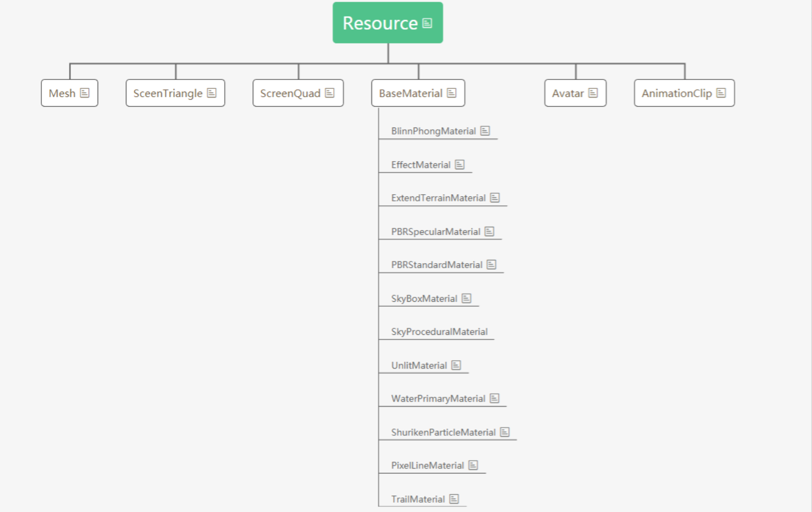Select the ScreenQuad node label
Screen dimensions: 812x512
coord(290,93)
